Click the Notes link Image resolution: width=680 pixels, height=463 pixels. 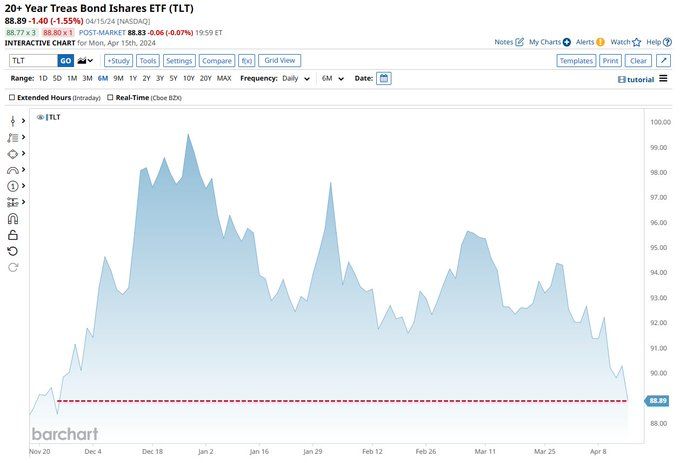(503, 42)
